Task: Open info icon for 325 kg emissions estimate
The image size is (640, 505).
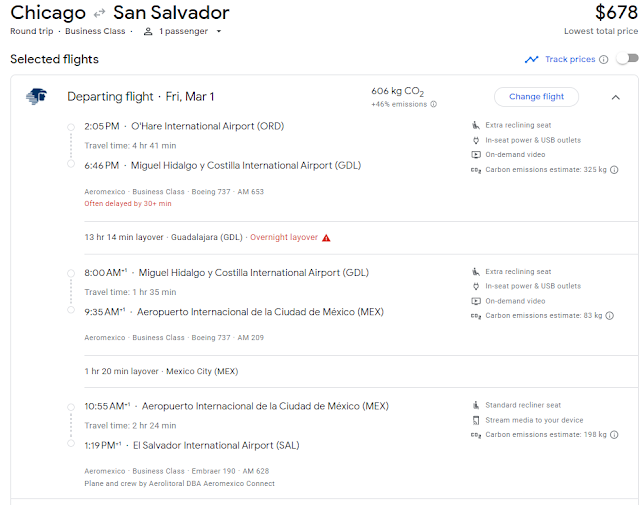Action: click(x=614, y=170)
